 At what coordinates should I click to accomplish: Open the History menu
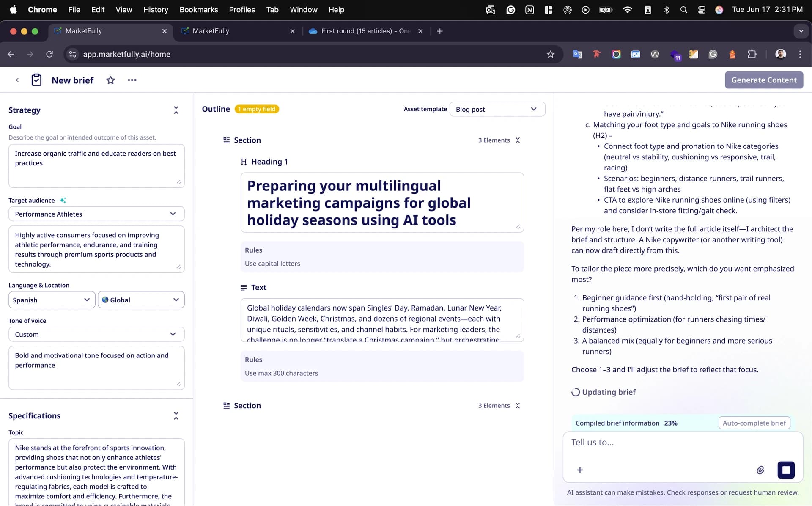click(x=156, y=9)
